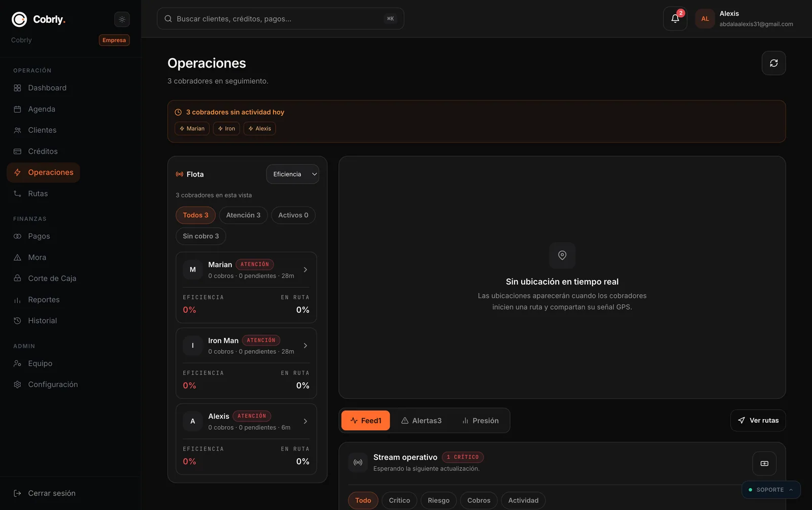This screenshot has height=510, width=812.
Task: Click the I avatar on Iron Man's card
Action: coord(192,346)
